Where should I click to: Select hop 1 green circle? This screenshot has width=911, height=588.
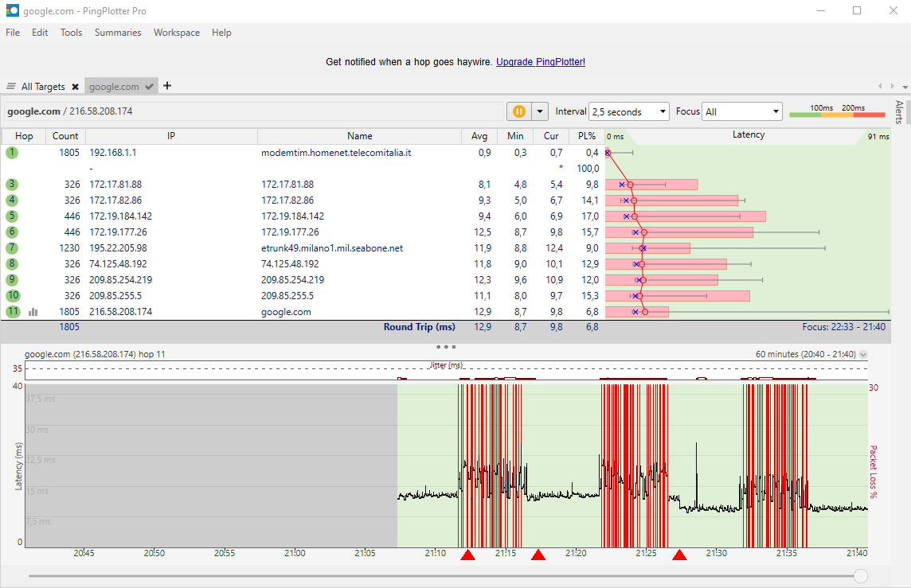(x=12, y=153)
